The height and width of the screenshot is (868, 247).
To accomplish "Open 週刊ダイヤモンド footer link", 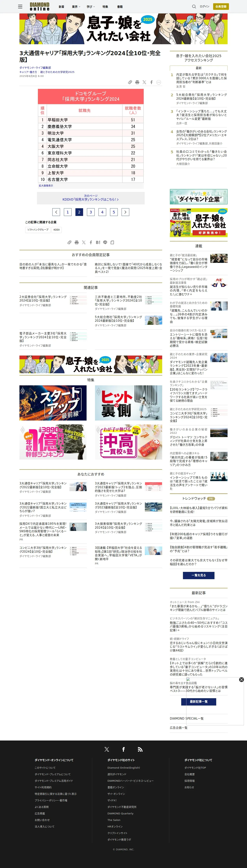I will (x=117, y=774).
